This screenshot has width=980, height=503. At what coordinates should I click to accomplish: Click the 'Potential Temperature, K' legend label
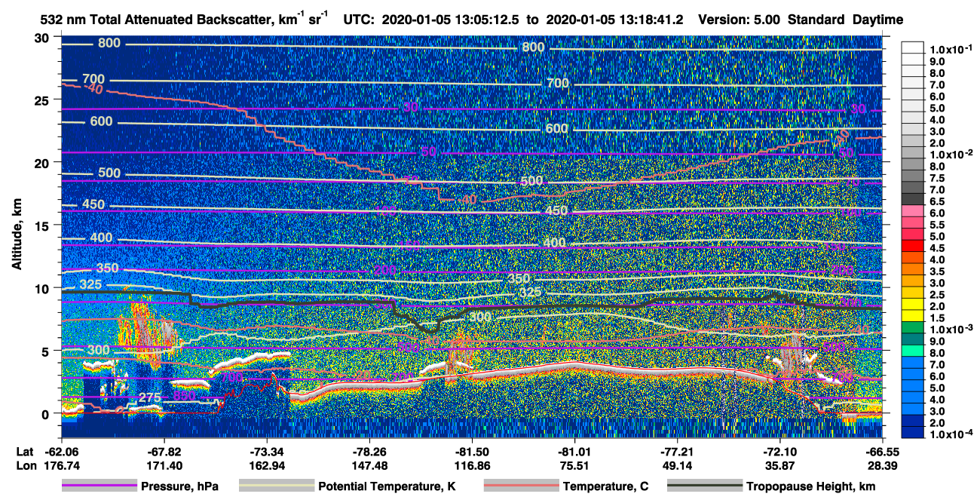(387, 486)
